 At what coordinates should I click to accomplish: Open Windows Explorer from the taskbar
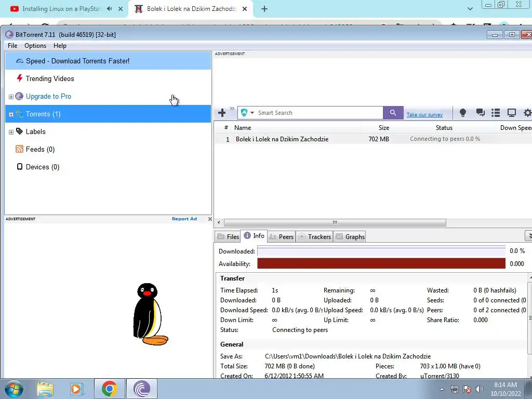pyautogui.click(x=45, y=389)
